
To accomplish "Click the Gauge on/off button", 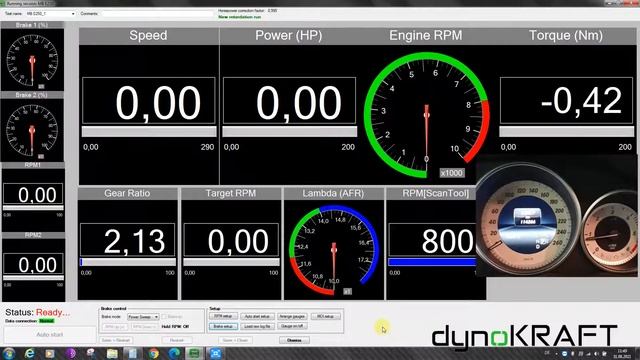I will click(x=292, y=326).
